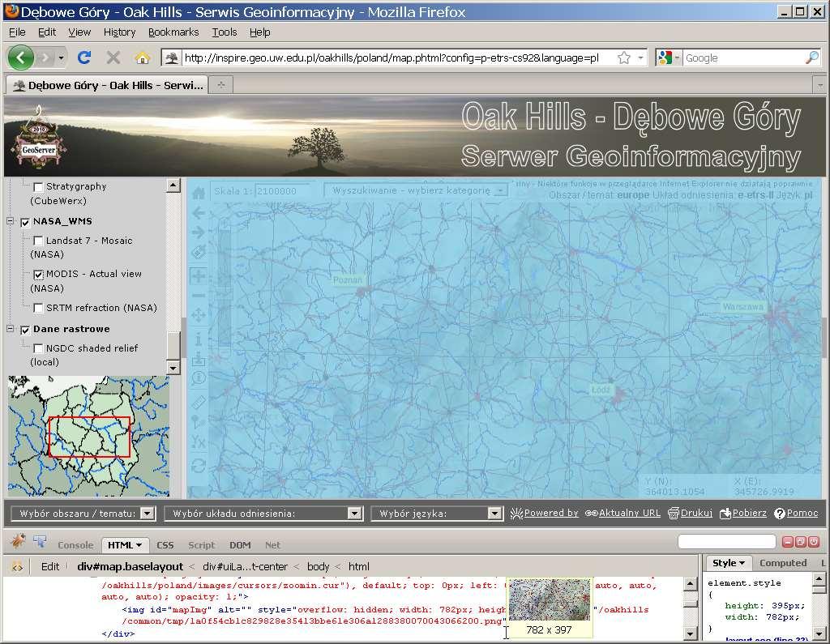Enable the NGDC shaded relief layer
This screenshot has height=644, width=830.
(38, 348)
